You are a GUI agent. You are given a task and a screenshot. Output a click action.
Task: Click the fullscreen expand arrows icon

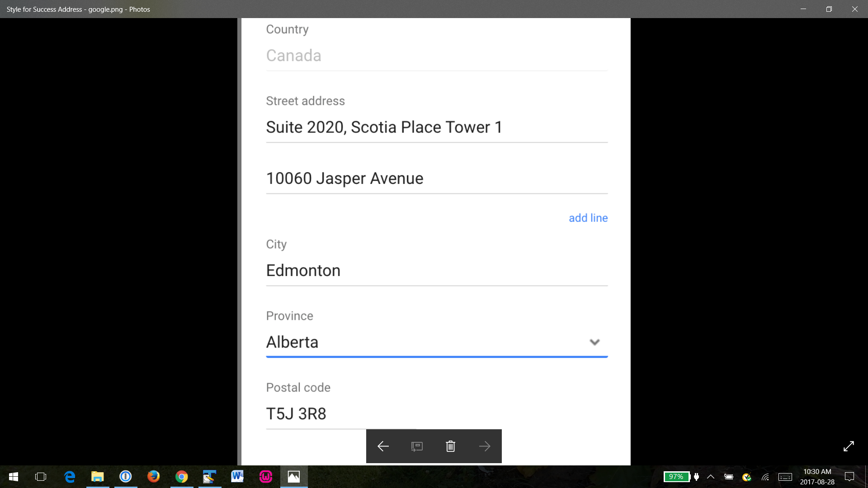tap(849, 446)
